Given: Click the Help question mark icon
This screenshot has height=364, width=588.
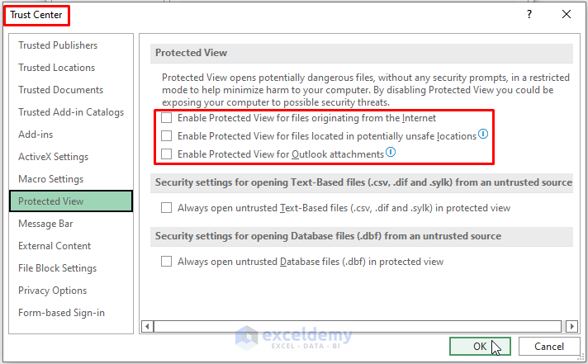Looking at the screenshot, I should click(529, 14).
